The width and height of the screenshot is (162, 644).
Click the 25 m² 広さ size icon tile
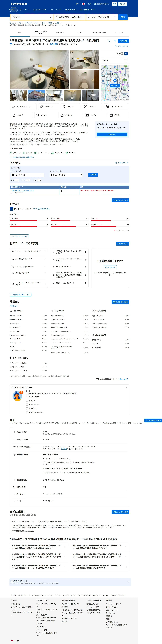point(49,107)
